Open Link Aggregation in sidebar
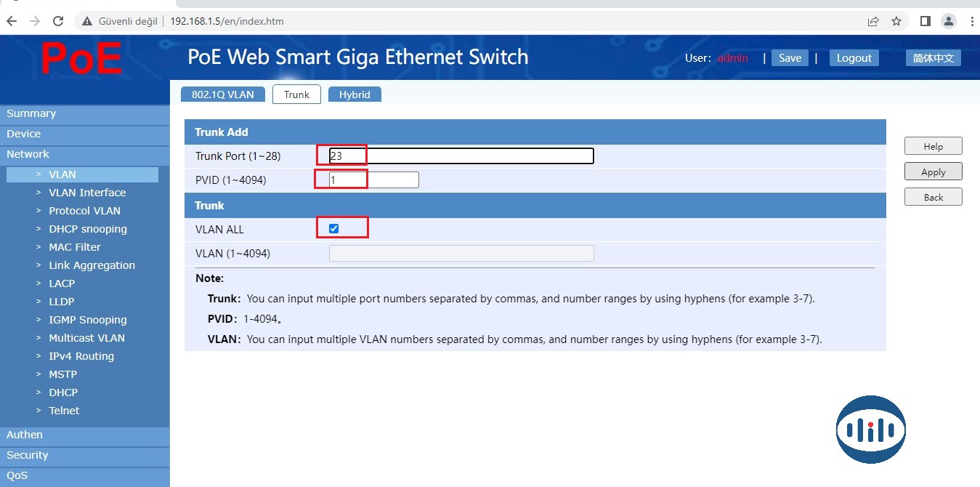Screen dimensions: 980x487 pos(92,265)
